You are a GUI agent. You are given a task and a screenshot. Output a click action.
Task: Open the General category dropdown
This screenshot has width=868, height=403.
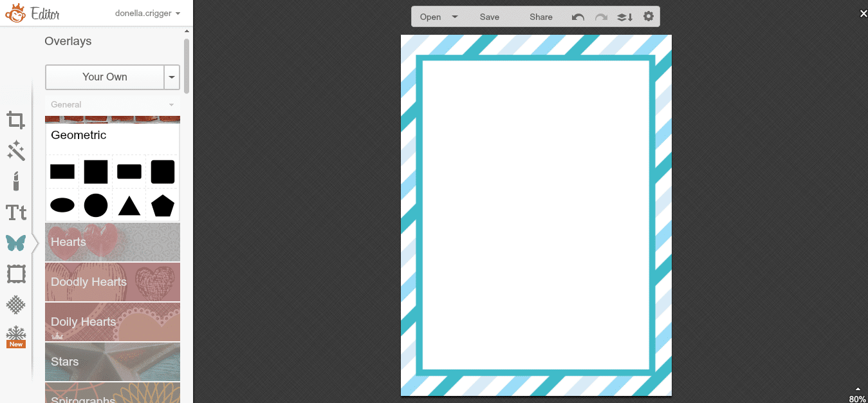coord(112,104)
